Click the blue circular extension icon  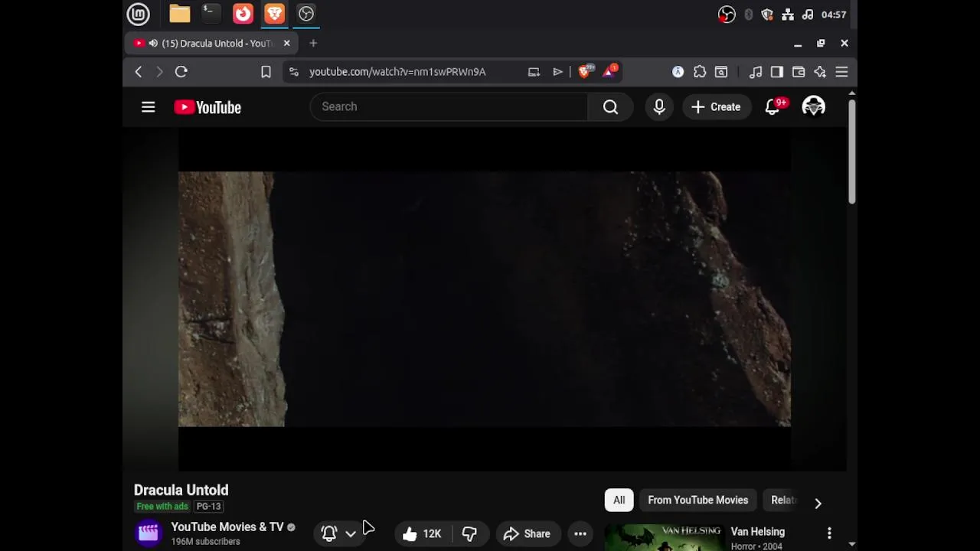678,72
